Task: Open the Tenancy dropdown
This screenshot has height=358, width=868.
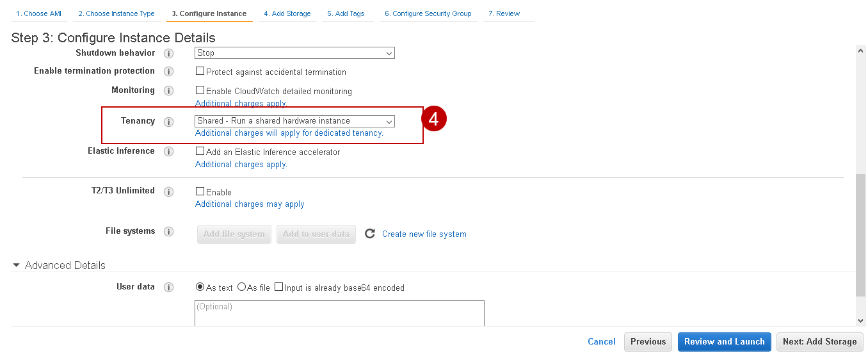Action: click(294, 121)
